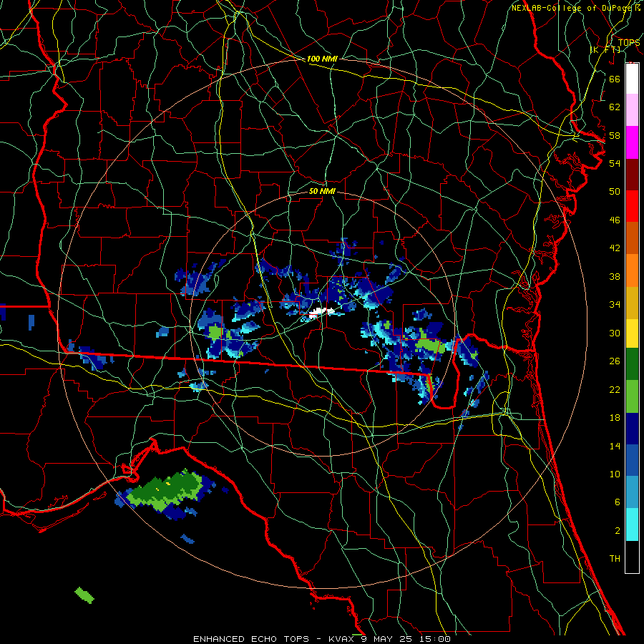
Task: Click the yellow legend color block
Action: click(x=632, y=333)
